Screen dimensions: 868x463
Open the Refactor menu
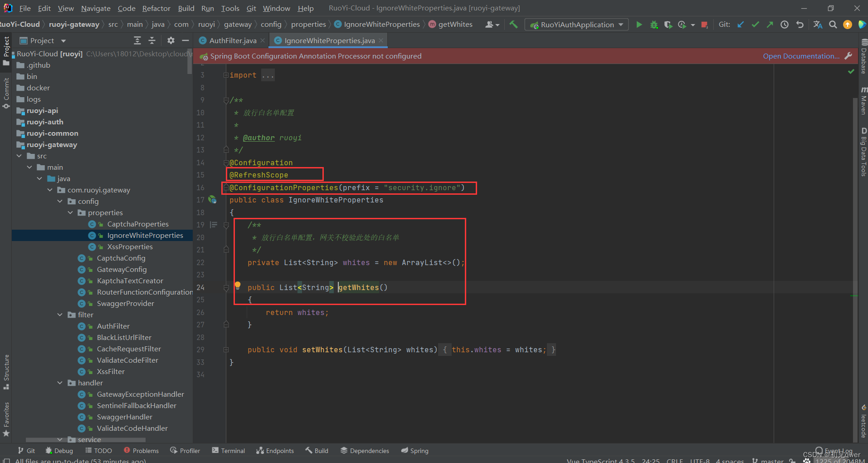click(156, 8)
